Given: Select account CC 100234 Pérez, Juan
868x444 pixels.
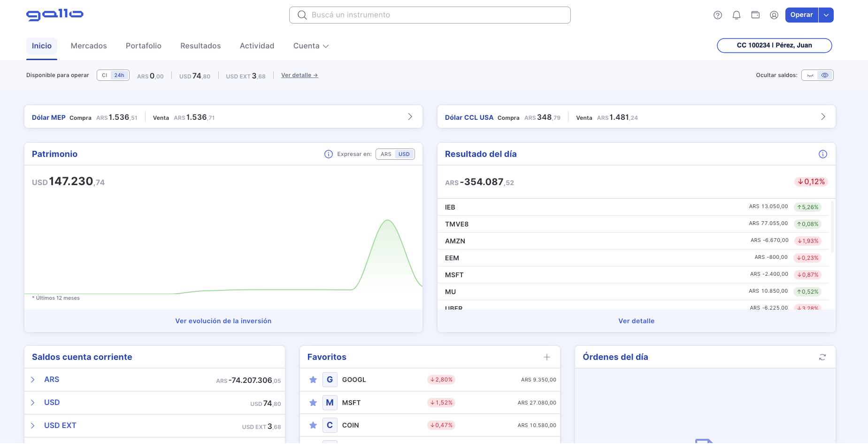Looking at the screenshot, I should coord(774,46).
